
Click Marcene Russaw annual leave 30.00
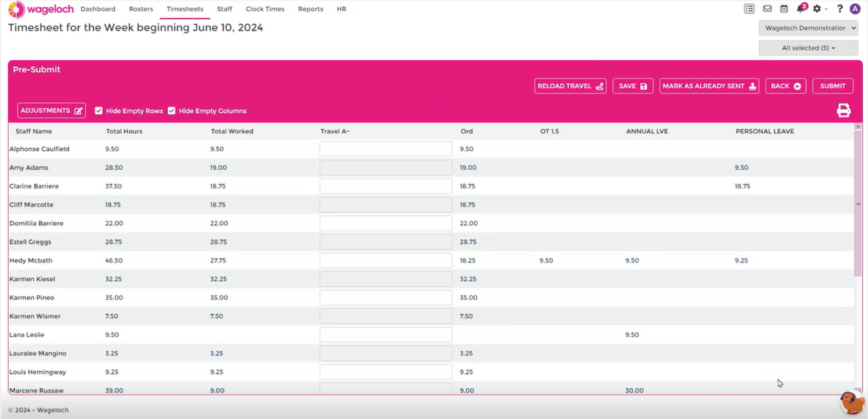point(634,390)
